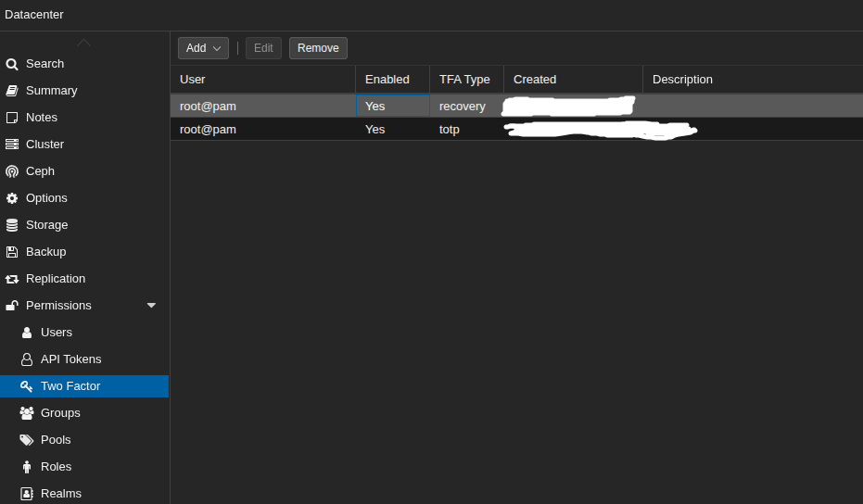Image resolution: width=863 pixels, height=504 pixels.
Task: Click the Options gear icon
Action: [11, 198]
